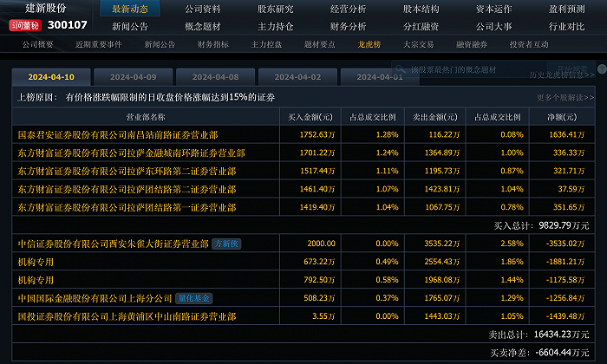Open the 最新动态 tab
The width and height of the screenshot is (607, 364).
pyautogui.click(x=130, y=9)
